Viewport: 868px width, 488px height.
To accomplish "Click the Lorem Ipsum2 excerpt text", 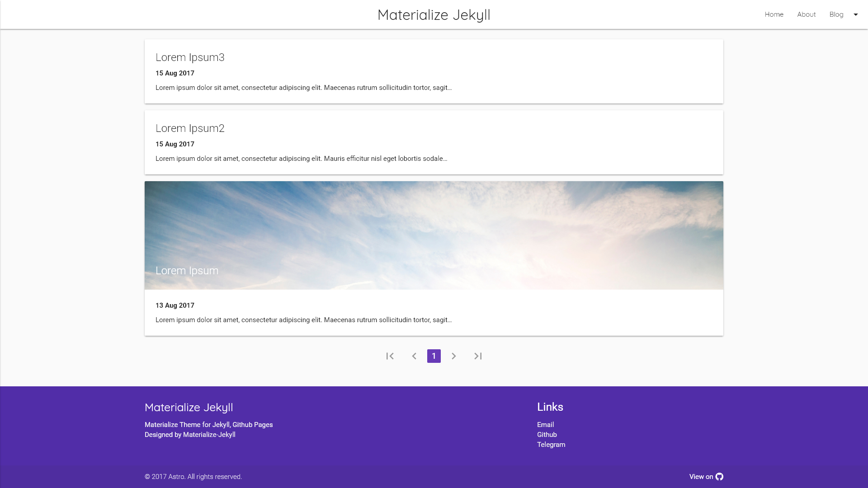I will [x=301, y=159].
